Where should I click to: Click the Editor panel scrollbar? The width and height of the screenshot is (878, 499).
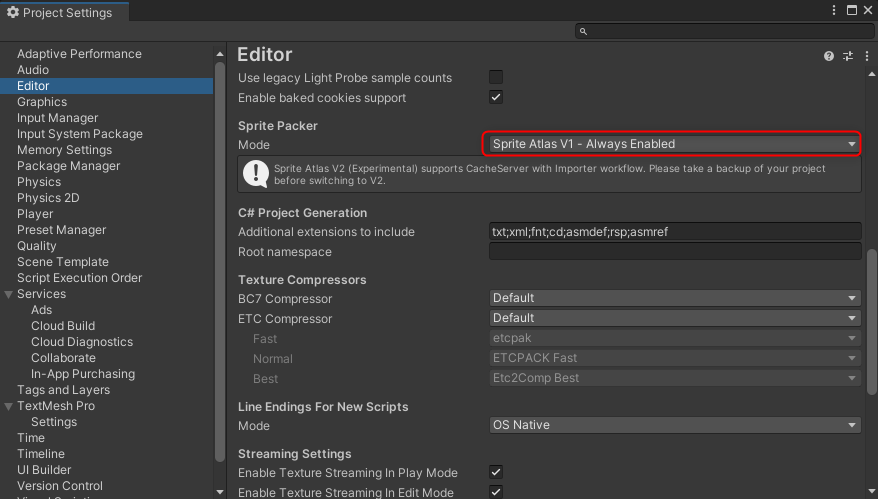[x=872, y=322]
